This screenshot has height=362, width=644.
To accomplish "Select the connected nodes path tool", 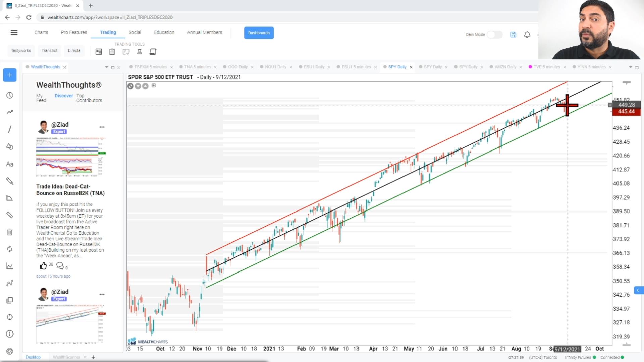I will [10, 283].
